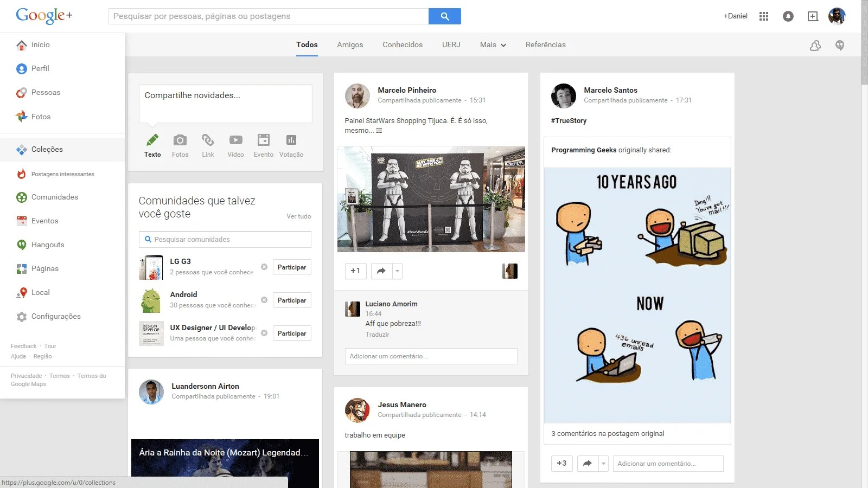
Task: Switch to the Todos stream tab
Action: [x=307, y=45]
